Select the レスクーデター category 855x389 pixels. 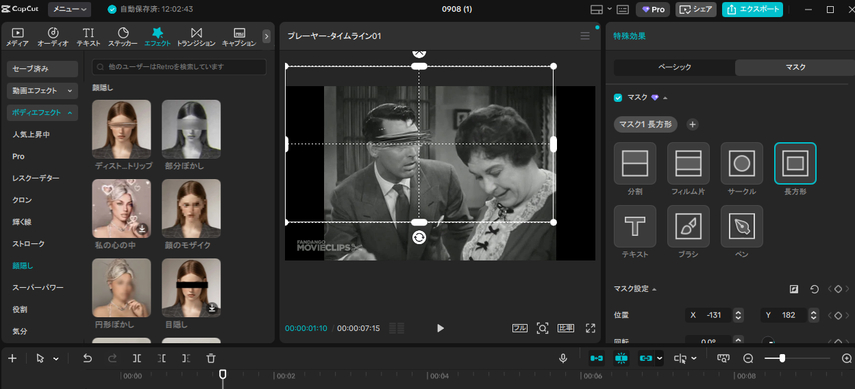(36, 178)
